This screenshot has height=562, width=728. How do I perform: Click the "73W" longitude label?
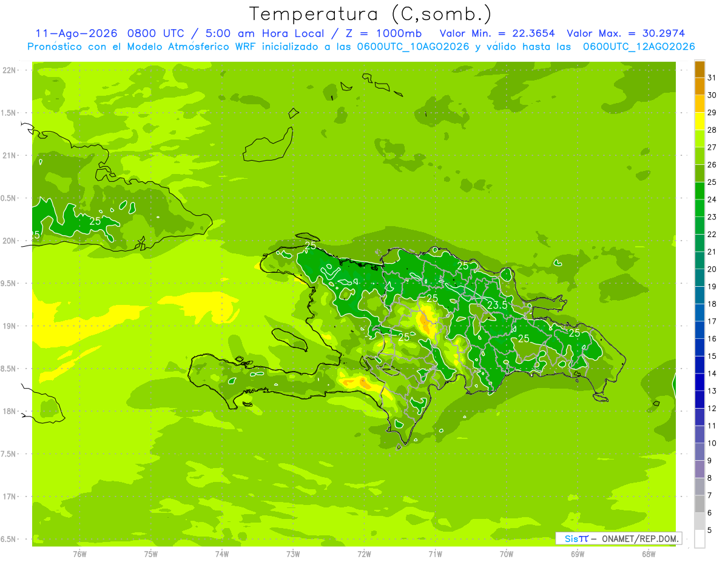tap(293, 554)
